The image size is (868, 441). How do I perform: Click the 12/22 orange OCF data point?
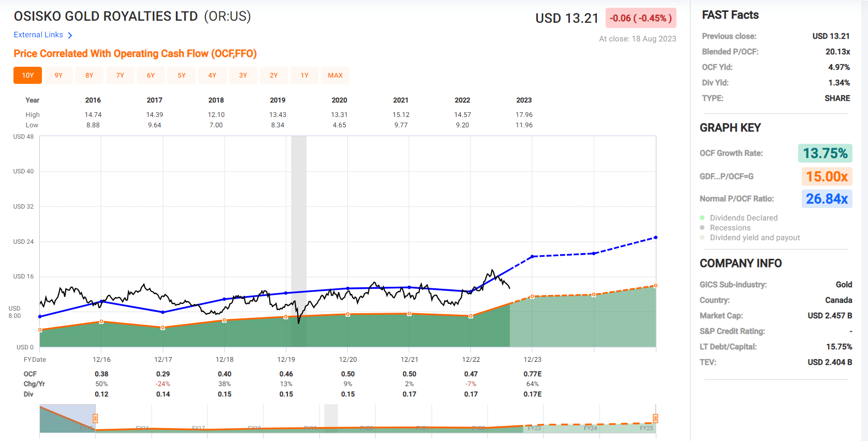(471, 316)
